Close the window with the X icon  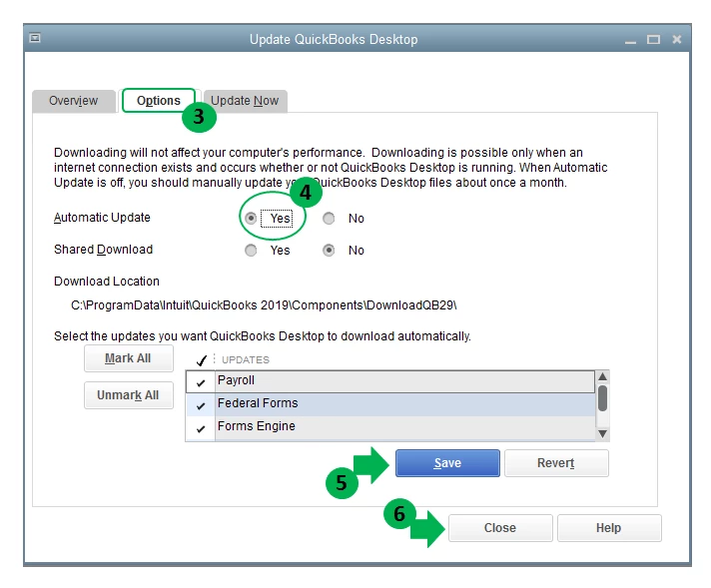tap(676, 40)
